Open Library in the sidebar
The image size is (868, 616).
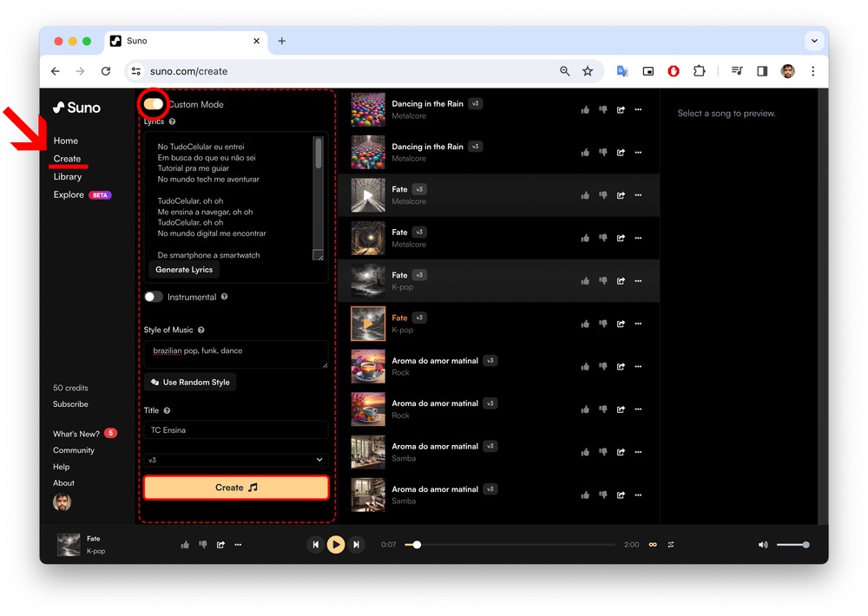tap(68, 177)
